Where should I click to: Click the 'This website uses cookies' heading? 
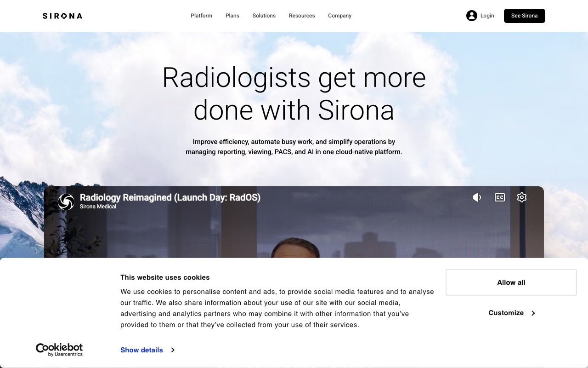[165, 277]
